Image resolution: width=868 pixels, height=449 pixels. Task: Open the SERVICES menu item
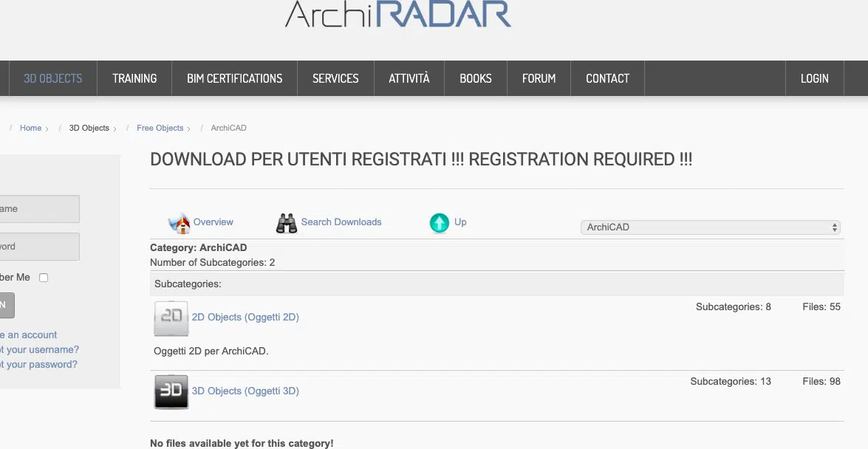pyautogui.click(x=335, y=78)
